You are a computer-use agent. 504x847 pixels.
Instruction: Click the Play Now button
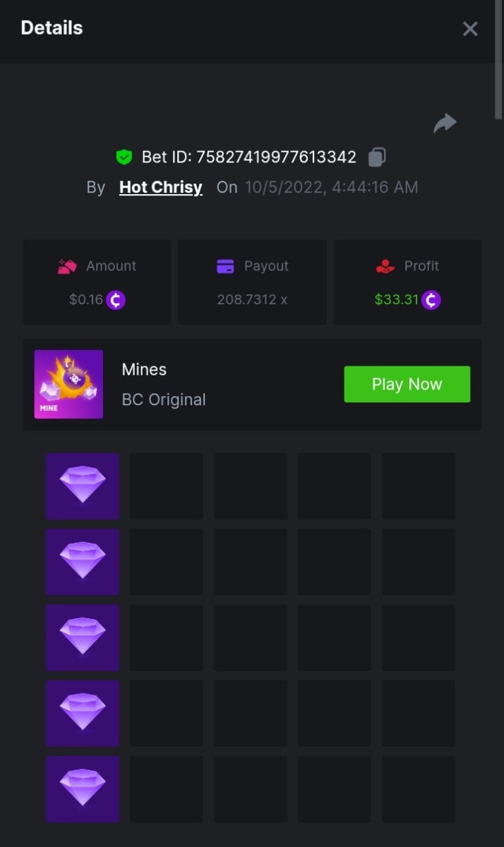click(x=407, y=384)
